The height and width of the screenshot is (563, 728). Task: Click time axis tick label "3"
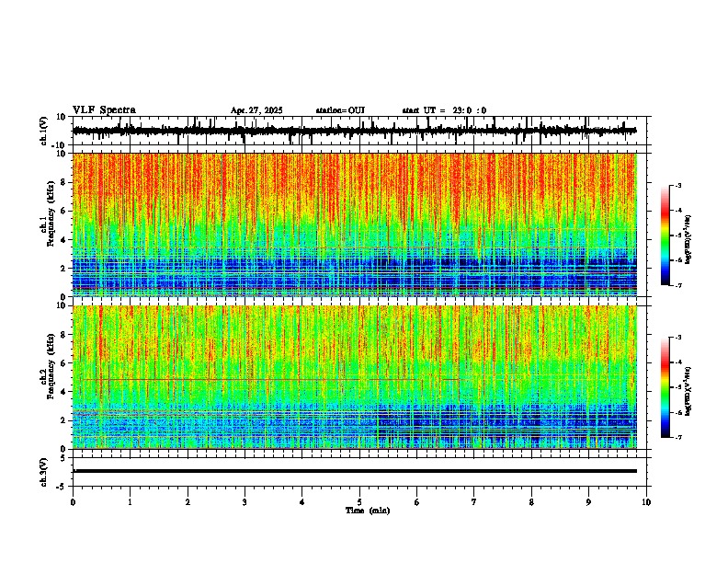click(x=245, y=502)
